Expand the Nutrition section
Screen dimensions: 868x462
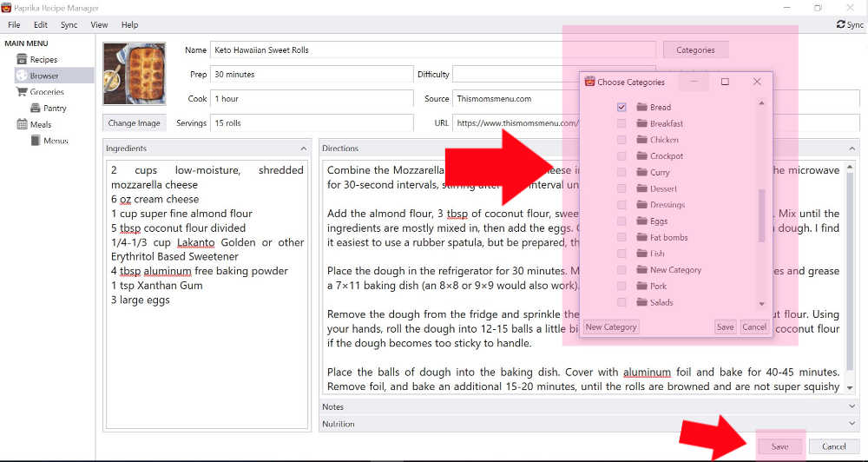click(x=851, y=424)
